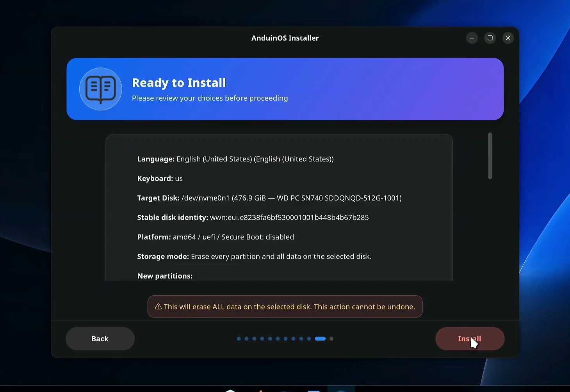Image resolution: width=570 pixels, height=392 pixels.
Task: Click "This will erase ALL data" warning text
Action: click(x=289, y=307)
